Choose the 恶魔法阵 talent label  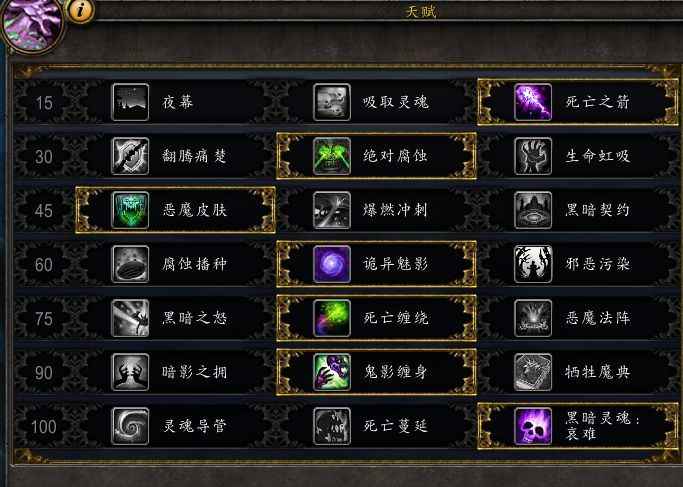pos(598,318)
